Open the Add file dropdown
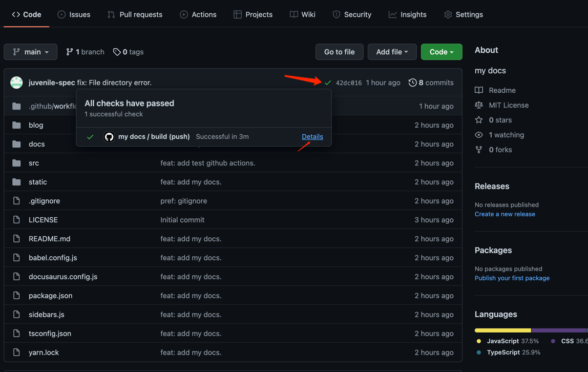 (x=392, y=52)
